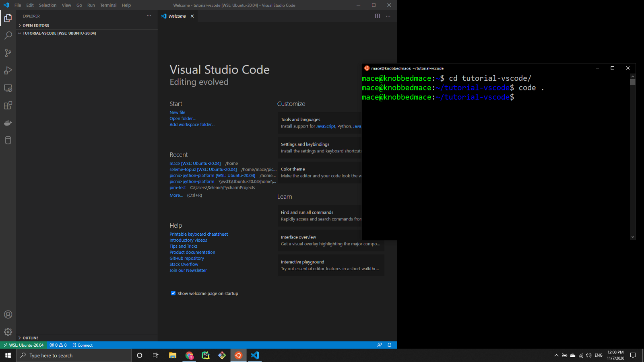Open the Run and Debug view
Image resolution: width=644 pixels, height=362 pixels.
pos(8,70)
